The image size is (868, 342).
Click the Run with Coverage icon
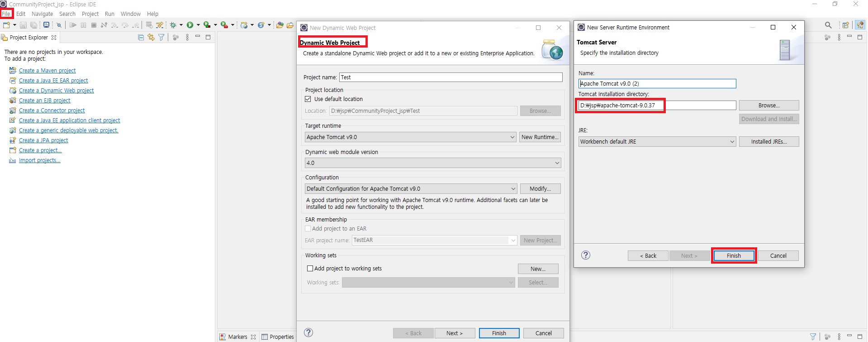point(207,25)
